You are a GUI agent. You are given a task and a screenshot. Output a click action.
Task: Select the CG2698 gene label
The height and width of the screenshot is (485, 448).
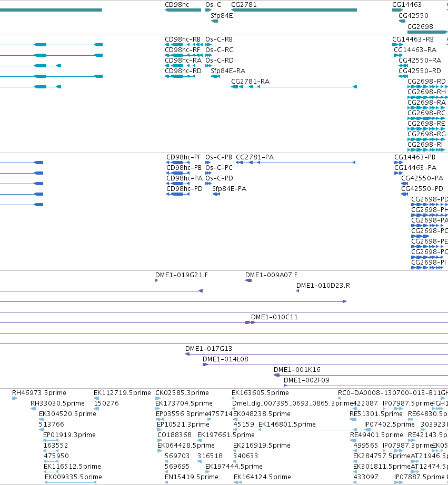[420, 27]
